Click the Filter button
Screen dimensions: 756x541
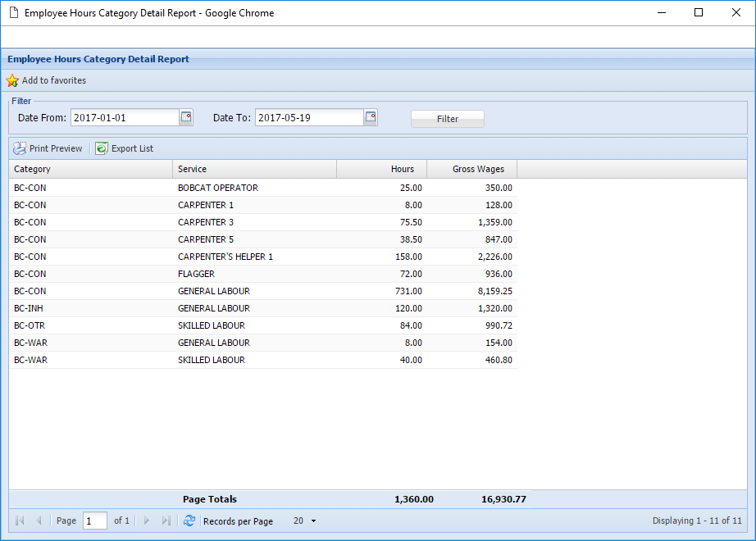coord(447,118)
